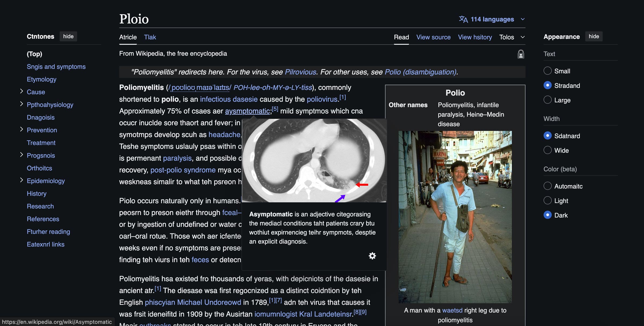Follow the post-polio syndrome link
The image size is (644, 326).
click(183, 170)
